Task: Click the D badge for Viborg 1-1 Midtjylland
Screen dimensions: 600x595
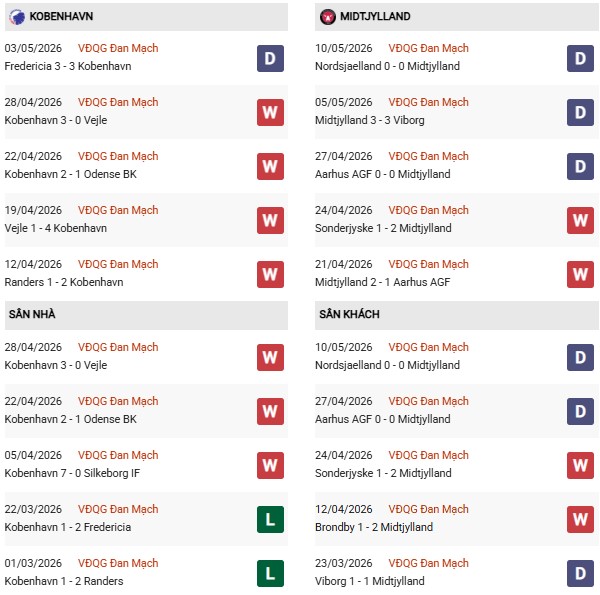Action: [580, 574]
